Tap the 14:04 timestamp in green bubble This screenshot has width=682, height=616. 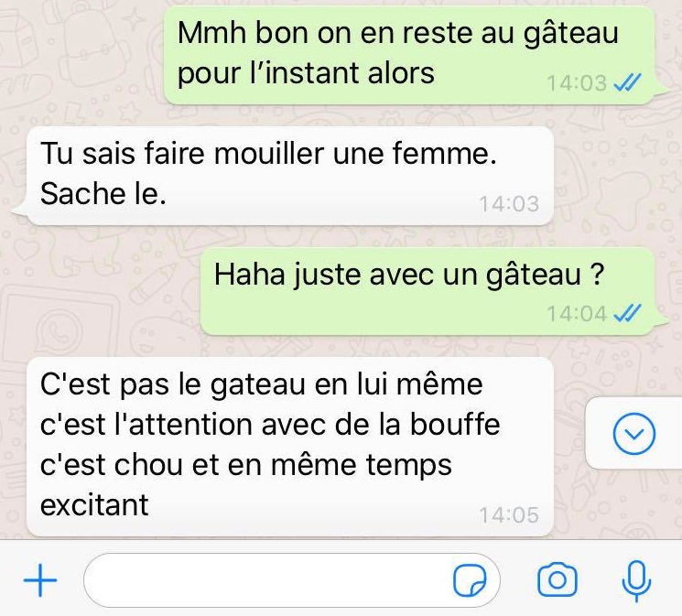click(x=577, y=314)
